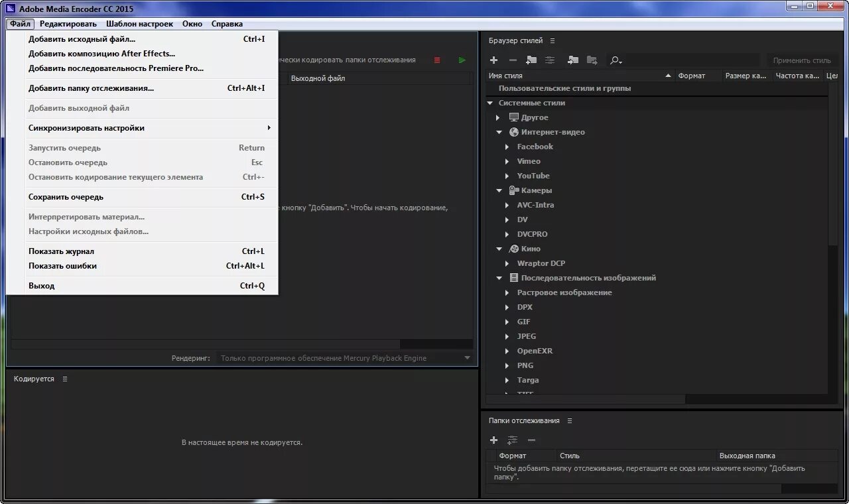Click filmstrip icon next to Последовательность изображений

coord(513,278)
